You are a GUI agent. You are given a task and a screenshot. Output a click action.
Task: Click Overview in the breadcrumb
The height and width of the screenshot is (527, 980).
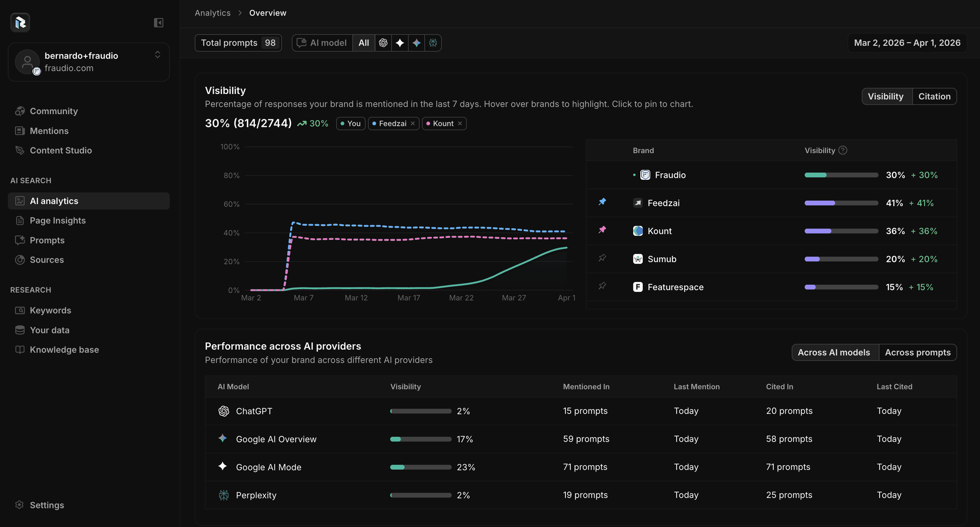tap(268, 13)
